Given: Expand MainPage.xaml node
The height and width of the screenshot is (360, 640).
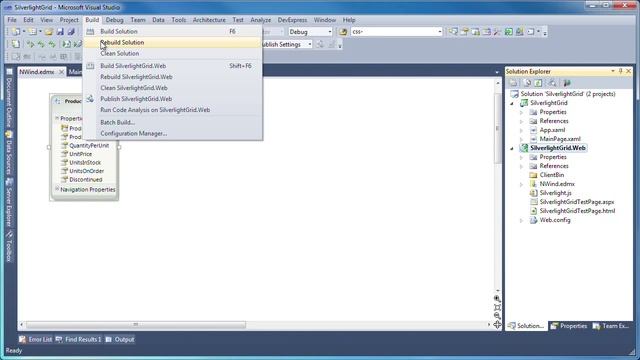Looking at the screenshot, I should click(x=521, y=139).
